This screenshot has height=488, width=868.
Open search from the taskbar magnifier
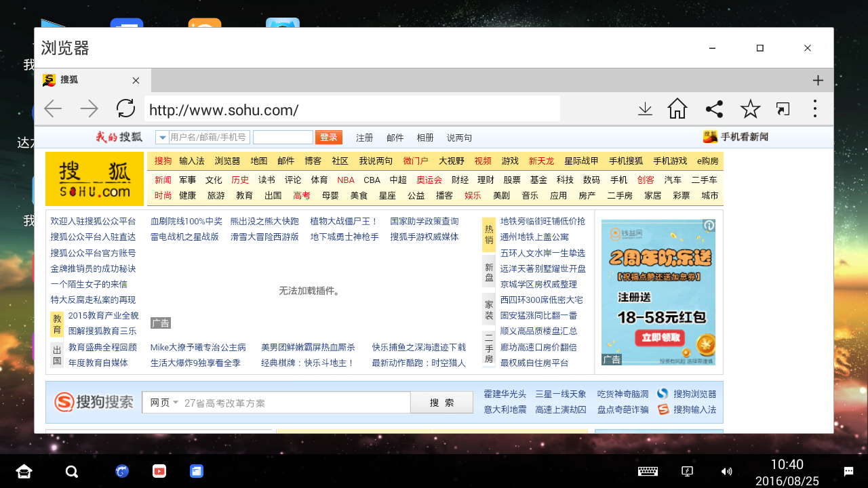pyautogui.click(x=71, y=472)
